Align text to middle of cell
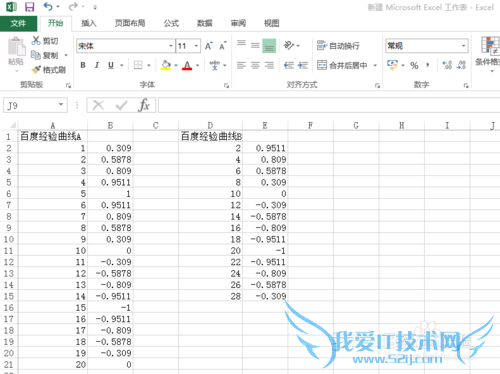 255,46
